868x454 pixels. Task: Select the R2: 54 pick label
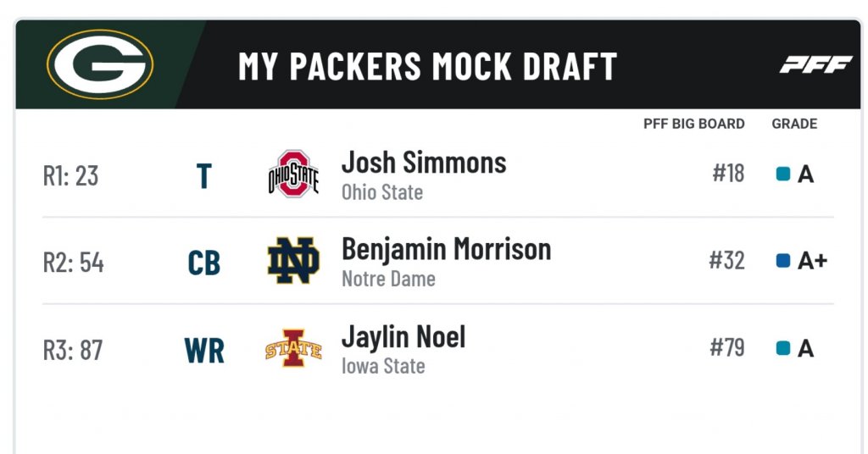(73, 263)
